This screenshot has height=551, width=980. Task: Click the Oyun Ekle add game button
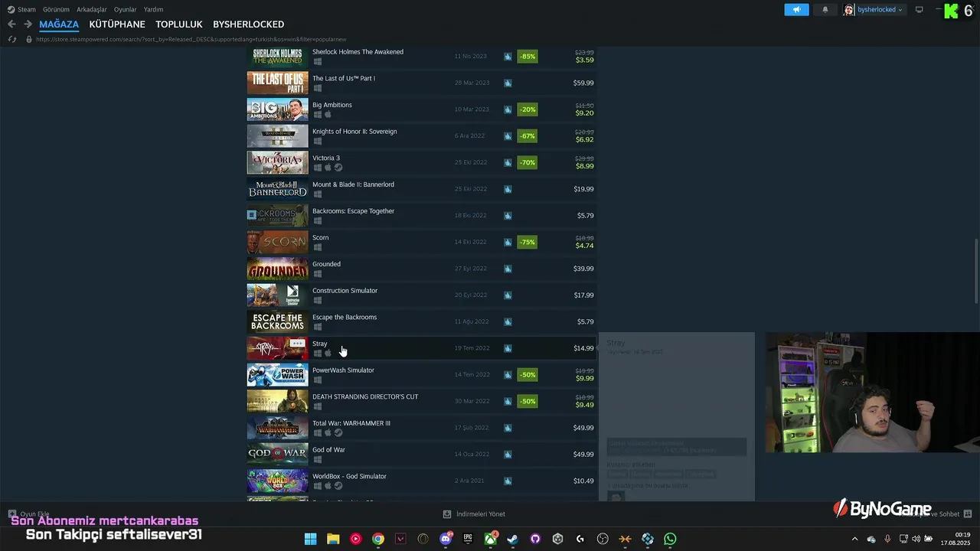pos(29,514)
